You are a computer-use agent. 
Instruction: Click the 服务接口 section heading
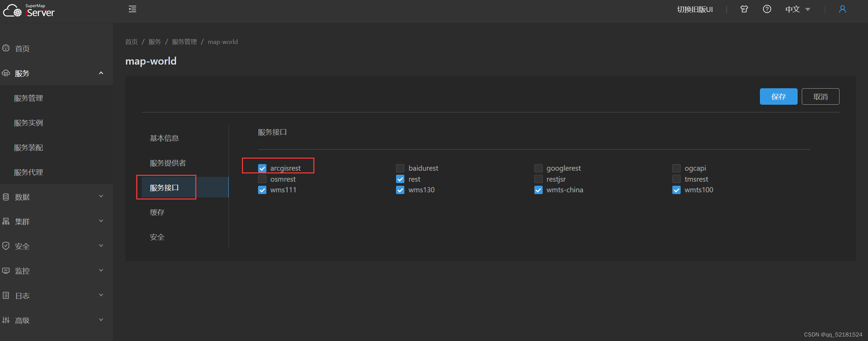point(272,132)
